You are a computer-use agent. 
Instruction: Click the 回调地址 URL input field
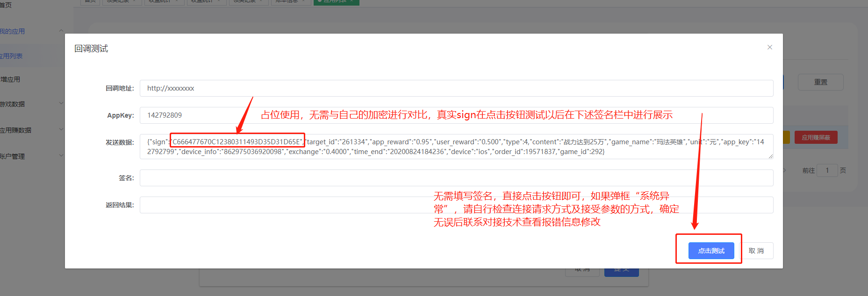click(456, 88)
